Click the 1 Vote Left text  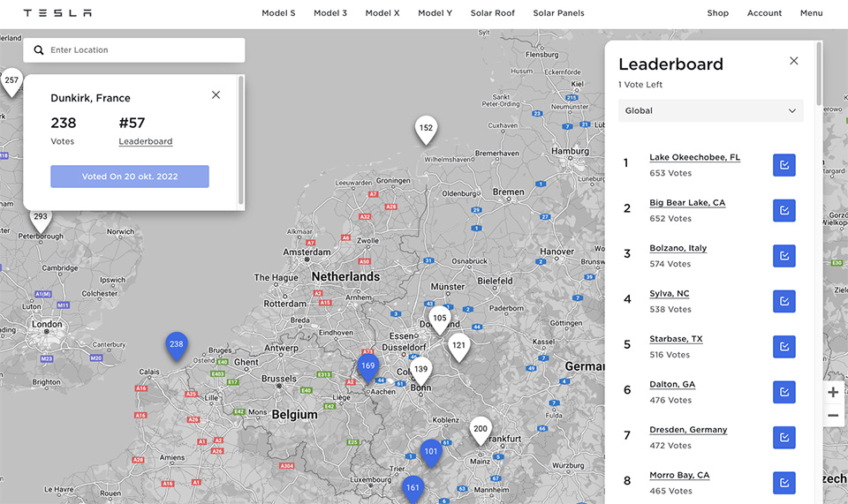coord(640,85)
